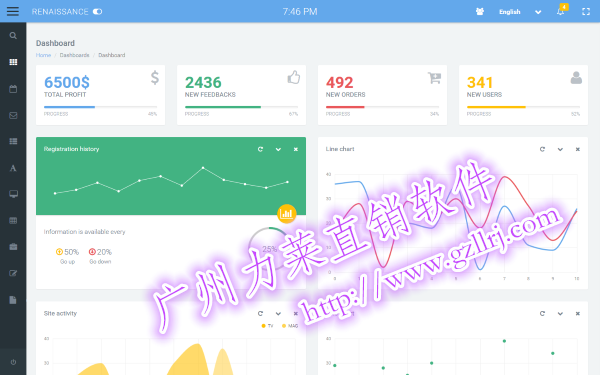
Task: Click the search icon in sidebar
Action: [13, 36]
